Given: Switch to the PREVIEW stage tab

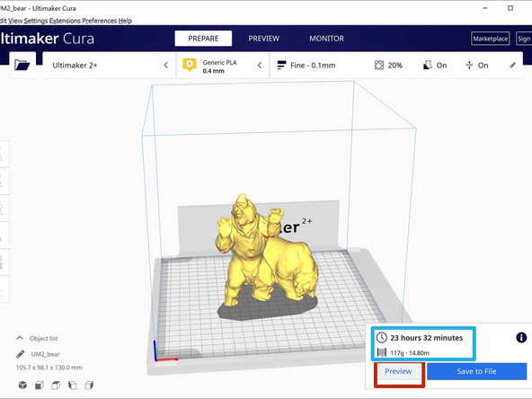Looking at the screenshot, I should 263,39.
